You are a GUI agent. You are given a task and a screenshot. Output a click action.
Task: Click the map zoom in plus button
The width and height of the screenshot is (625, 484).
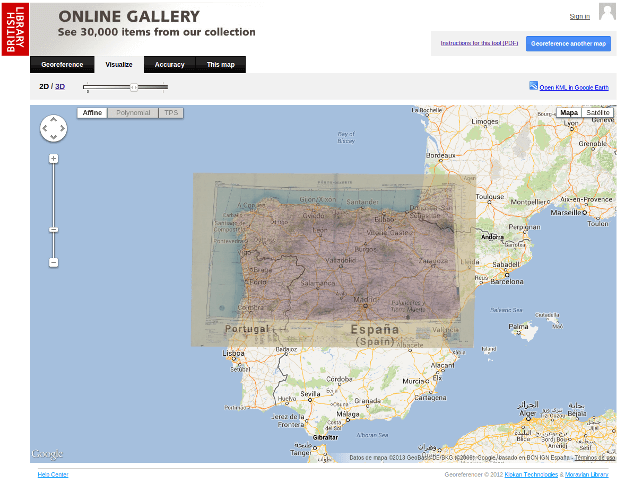click(x=53, y=159)
